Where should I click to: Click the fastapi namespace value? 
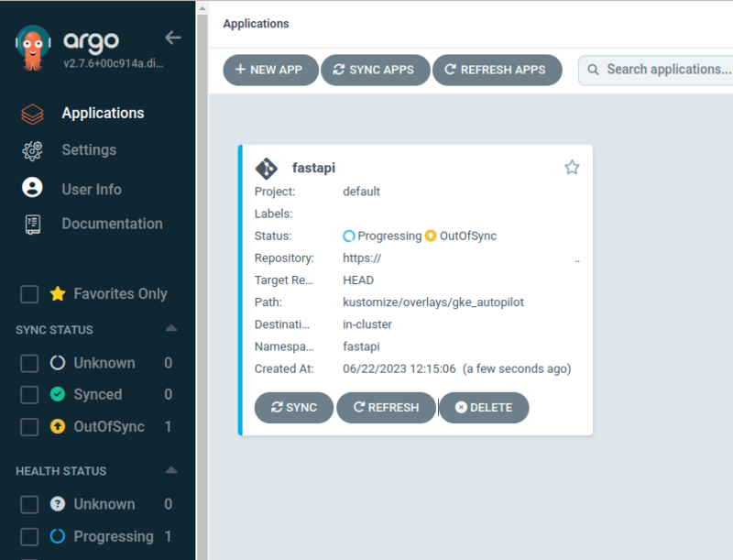coord(361,346)
